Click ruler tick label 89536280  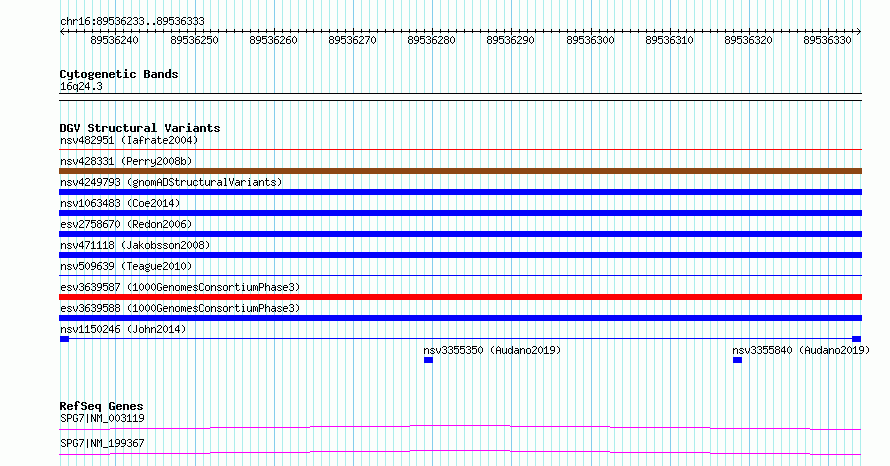tap(431, 40)
